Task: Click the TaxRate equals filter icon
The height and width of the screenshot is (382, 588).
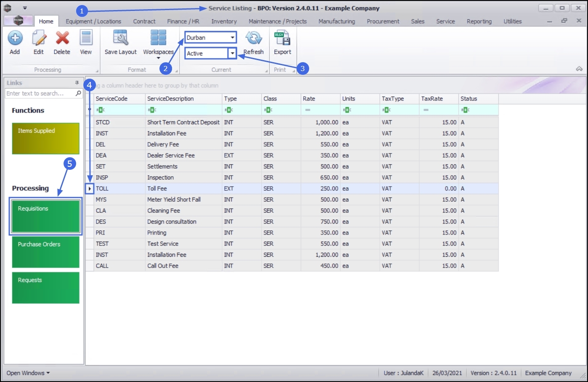Action: (x=426, y=110)
